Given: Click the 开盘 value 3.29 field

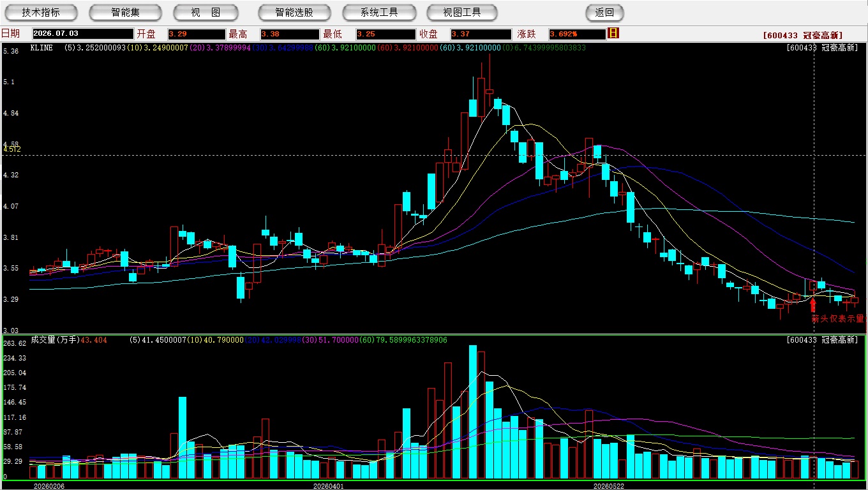Looking at the screenshot, I should tap(197, 34).
